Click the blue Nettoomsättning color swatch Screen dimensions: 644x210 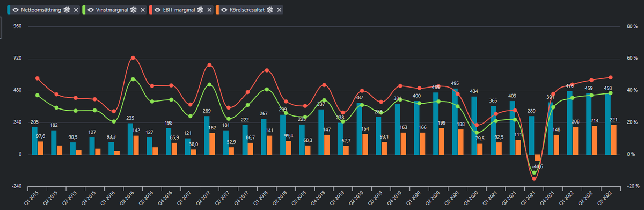[9, 10]
